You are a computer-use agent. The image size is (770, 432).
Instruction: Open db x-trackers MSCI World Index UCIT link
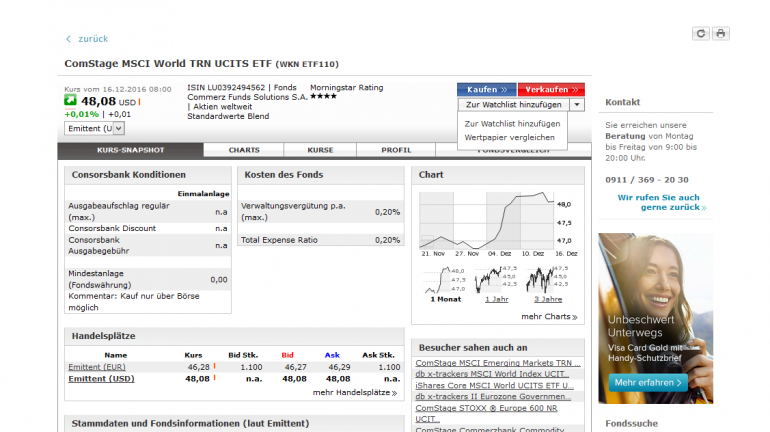(x=492, y=374)
